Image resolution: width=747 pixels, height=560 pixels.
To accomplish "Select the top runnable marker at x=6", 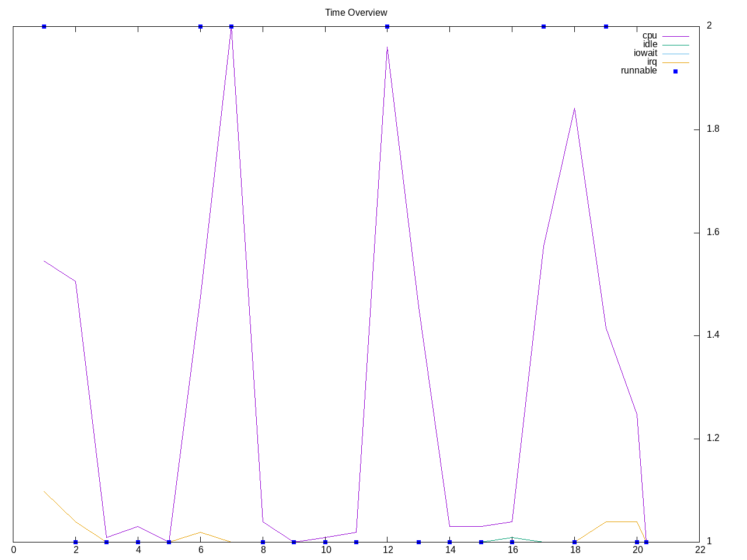I will point(200,26).
